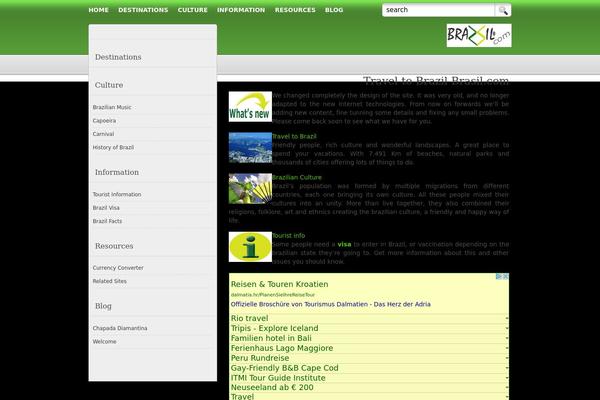Click the Brazilian Culture flag image
The height and width of the screenshot is (400, 600).
coord(250,189)
